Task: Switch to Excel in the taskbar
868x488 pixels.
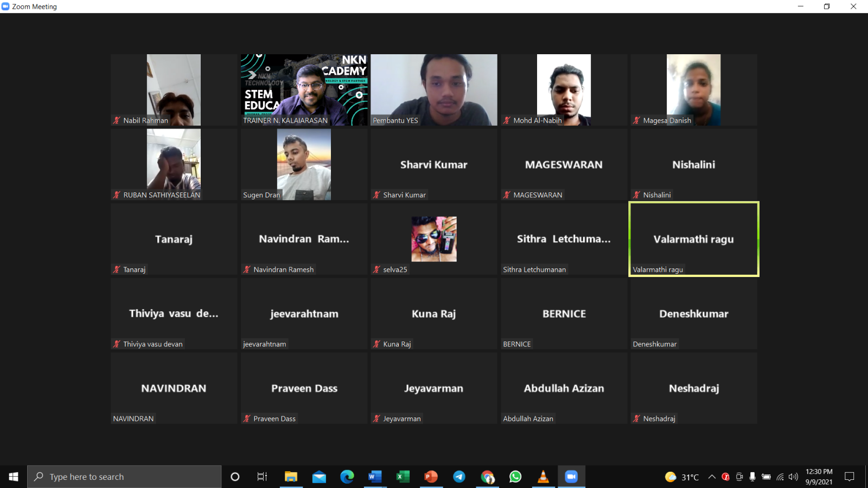Action: [403, 477]
